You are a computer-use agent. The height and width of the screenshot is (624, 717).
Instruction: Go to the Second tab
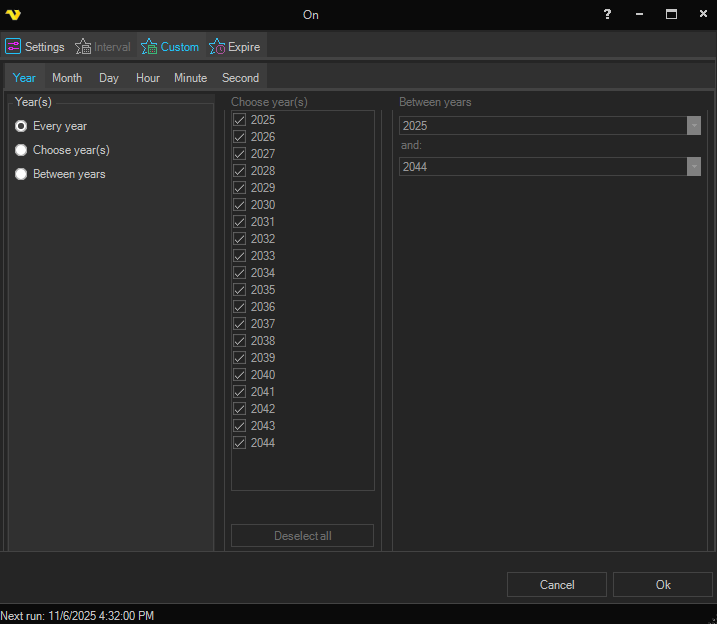[x=240, y=78]
